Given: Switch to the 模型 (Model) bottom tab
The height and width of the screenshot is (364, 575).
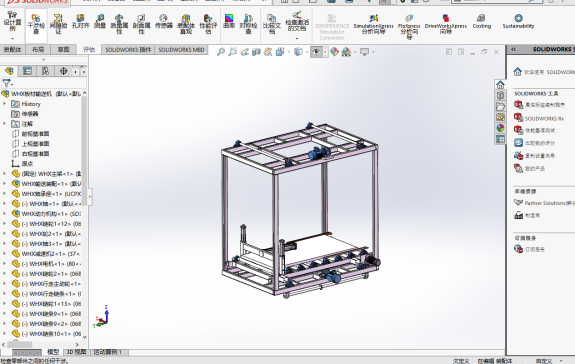Looking at the screenshot, I should point(53,352).
